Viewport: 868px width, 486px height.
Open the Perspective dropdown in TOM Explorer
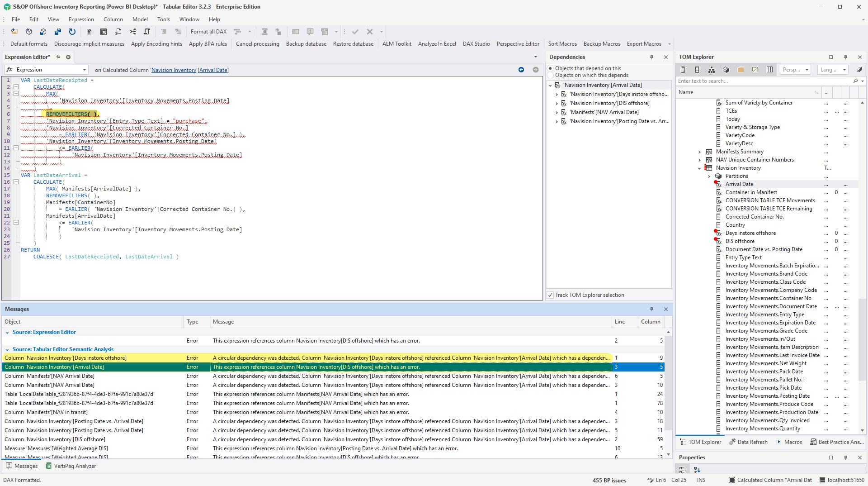click(807, 70)
